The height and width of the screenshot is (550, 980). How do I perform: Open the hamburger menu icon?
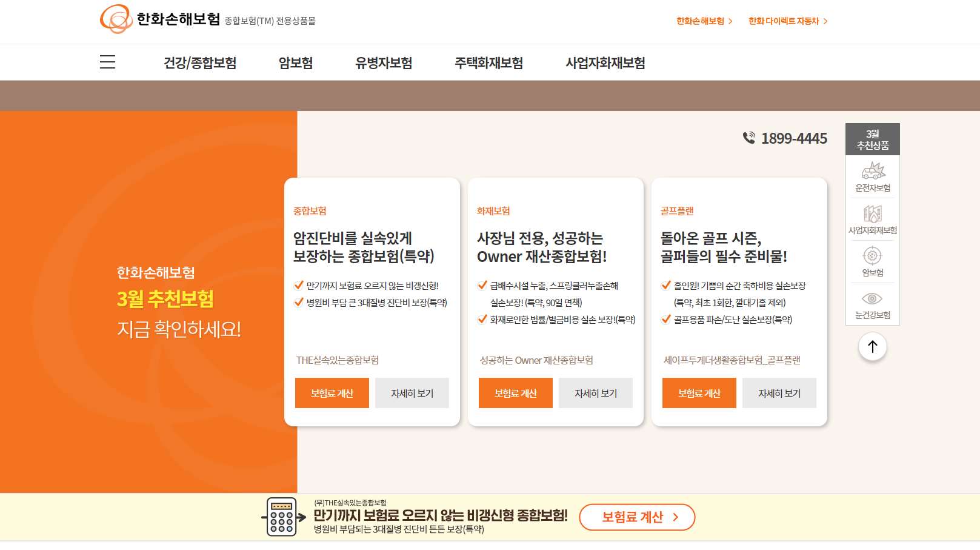tap(107, 62)
